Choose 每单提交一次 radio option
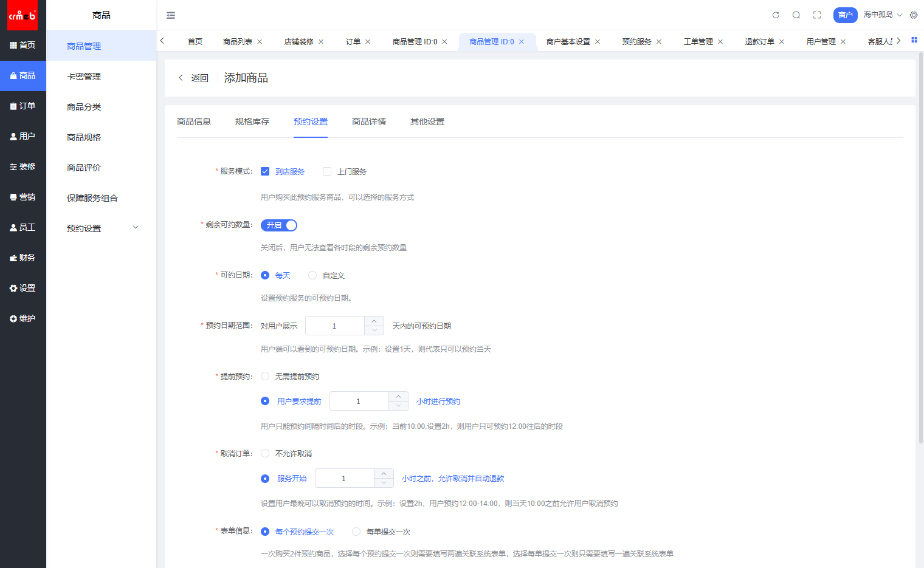The width and height of the screenshot is (924, 568). 356,532
